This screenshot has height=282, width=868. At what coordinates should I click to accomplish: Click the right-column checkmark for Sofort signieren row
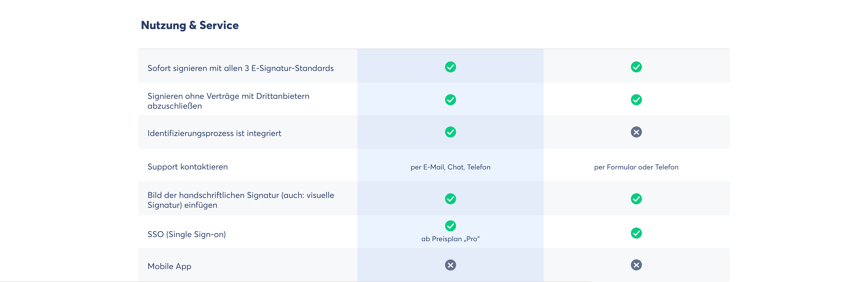pos(636,67)
